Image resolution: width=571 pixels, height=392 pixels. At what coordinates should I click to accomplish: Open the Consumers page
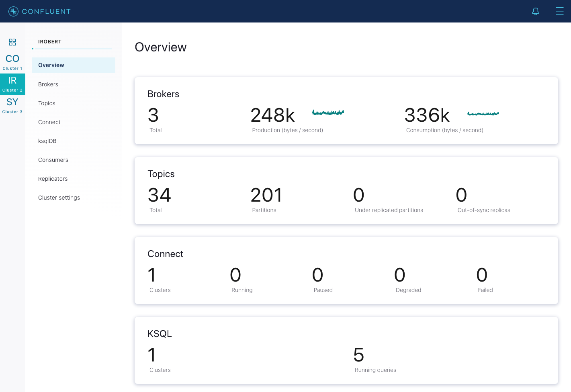53,160
